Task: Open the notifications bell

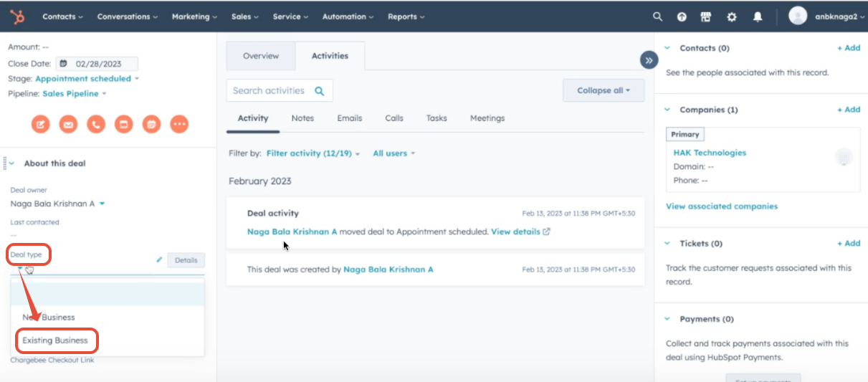Action: [758, 16]
